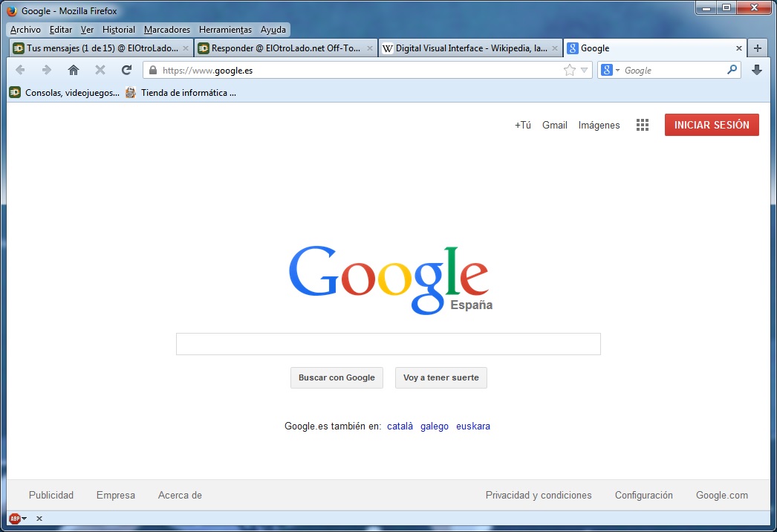Click the Forward navigation arrow
This screenshot has height=532, width=777.
(47, 70)
